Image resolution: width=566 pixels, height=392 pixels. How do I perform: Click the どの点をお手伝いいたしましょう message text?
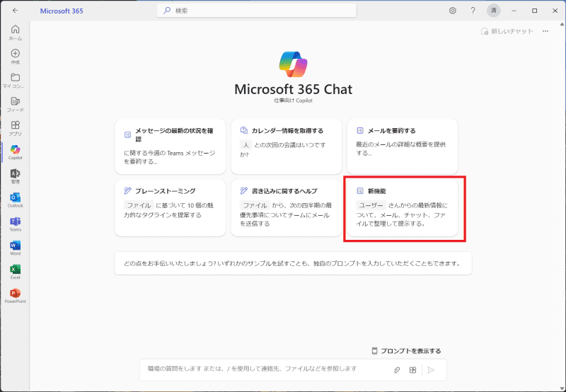point(293,263)
